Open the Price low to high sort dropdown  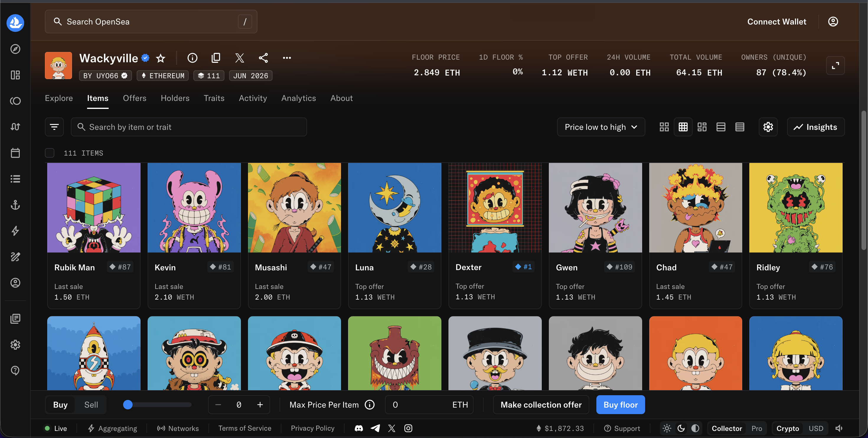click(x=601, y=127)
